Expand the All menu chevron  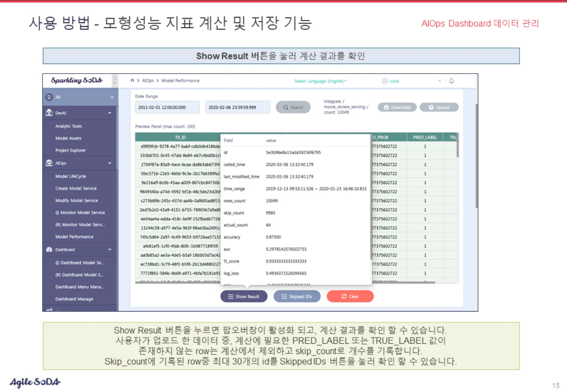point(112,97)
